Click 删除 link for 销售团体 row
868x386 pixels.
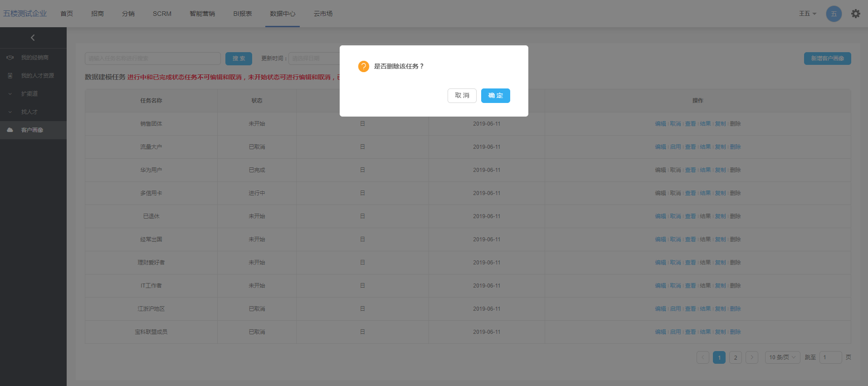735,124
